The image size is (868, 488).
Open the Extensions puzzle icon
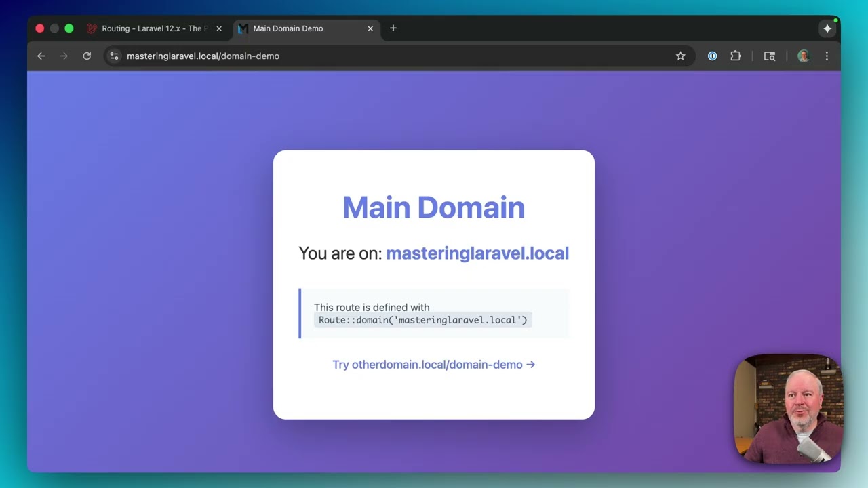pos(735,56)
